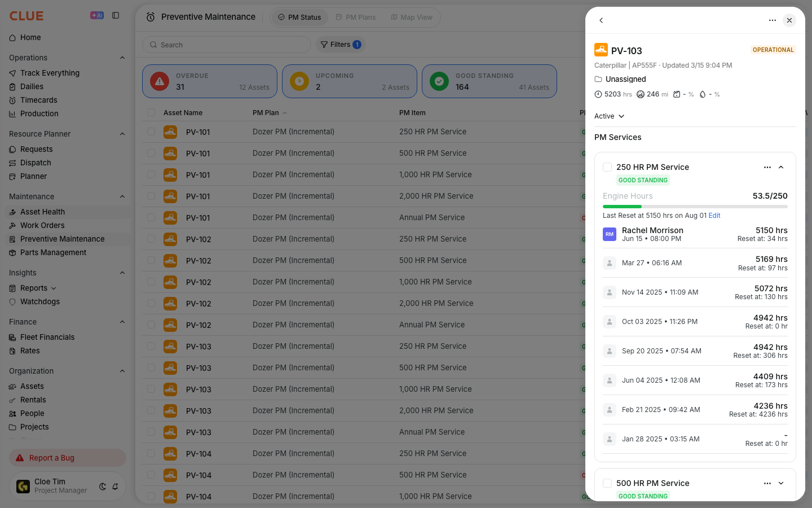Collapse the 250 HR PM Service card
The image size is (812, 508).
[781, 167]
